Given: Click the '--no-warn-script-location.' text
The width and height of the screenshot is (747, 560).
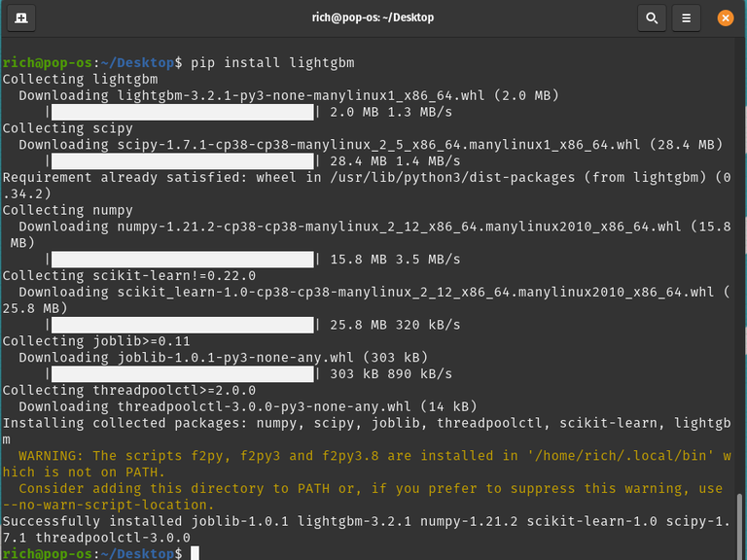Looking at the screenshot, I should tap(109, 505).
